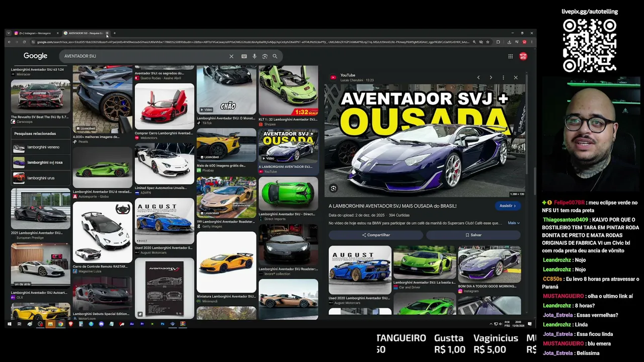Open the blue August Motorcars result thumbnail
Screen dimensions: 644x362
click(164, 221)
